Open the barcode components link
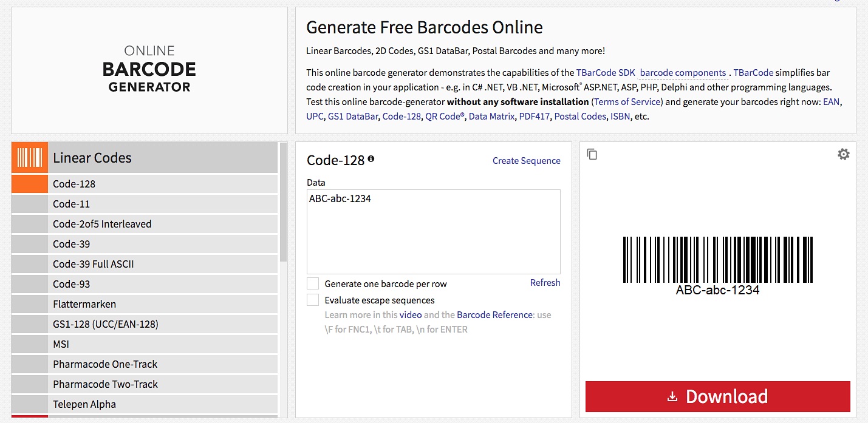868x423 pixels. [683, 73]
